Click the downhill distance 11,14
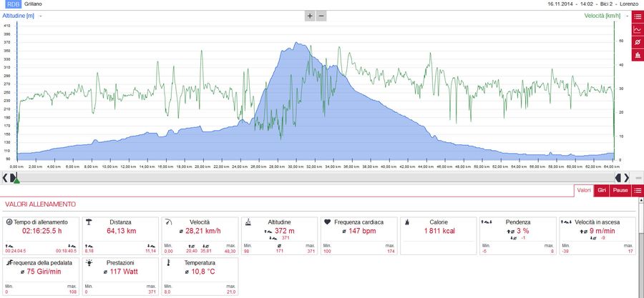 click(x=151, y=251)
